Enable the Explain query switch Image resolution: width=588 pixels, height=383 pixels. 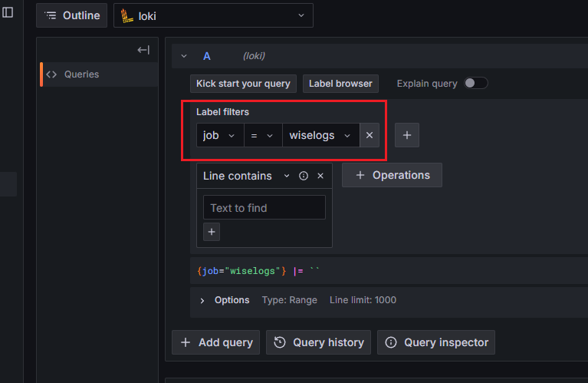[x=475, y=83]
